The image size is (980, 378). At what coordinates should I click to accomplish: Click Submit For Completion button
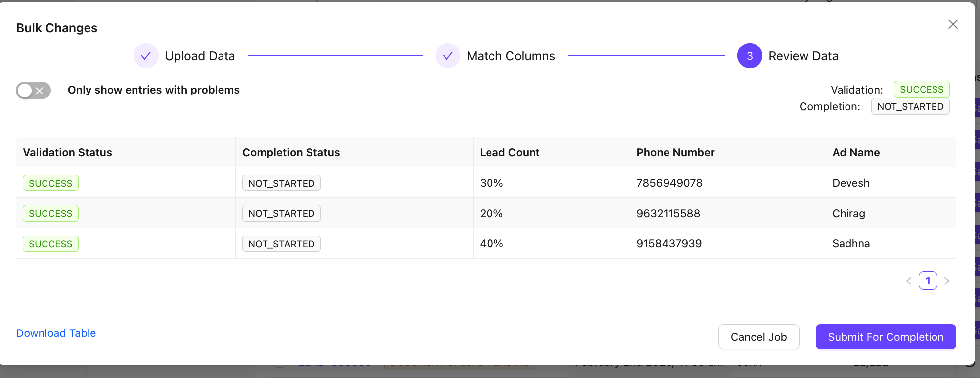point(886,337)
